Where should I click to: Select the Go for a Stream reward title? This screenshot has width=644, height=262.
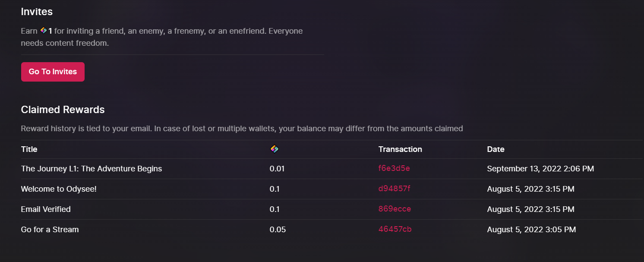pyautogui.click(x=50, y=230)
